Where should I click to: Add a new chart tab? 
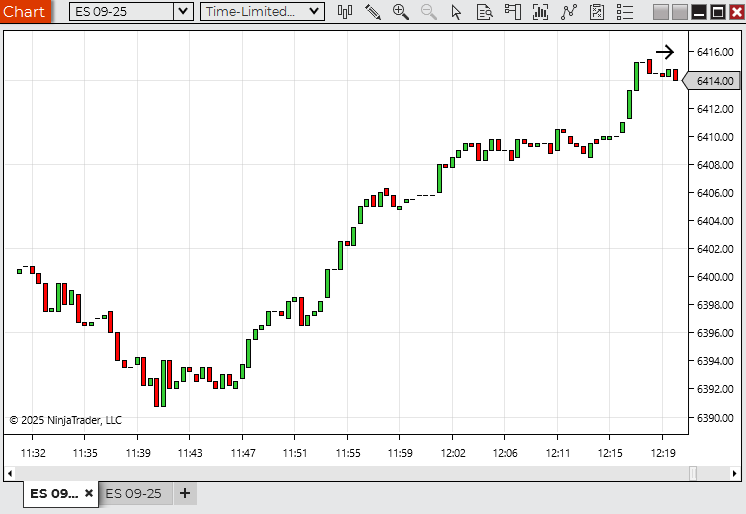185,493
